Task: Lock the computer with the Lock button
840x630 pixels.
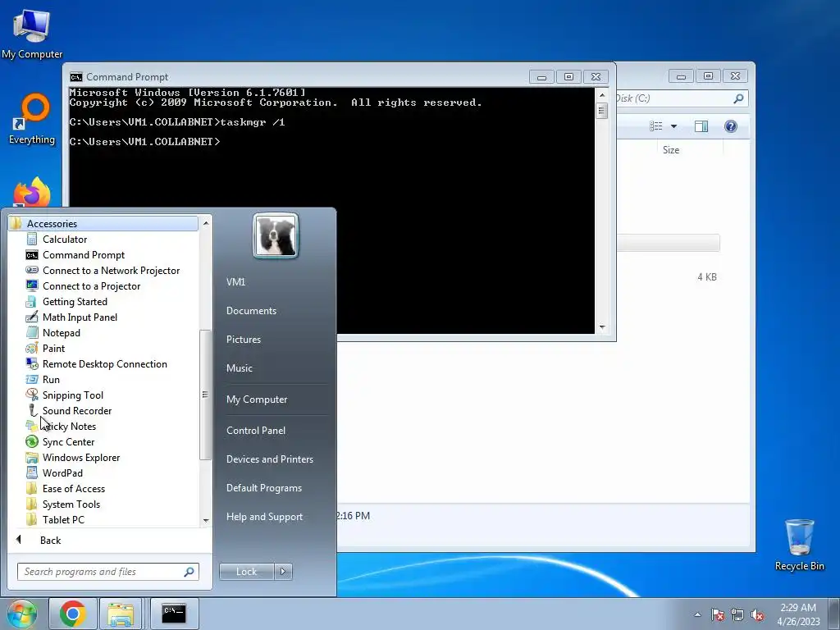Action: (246, 572)
